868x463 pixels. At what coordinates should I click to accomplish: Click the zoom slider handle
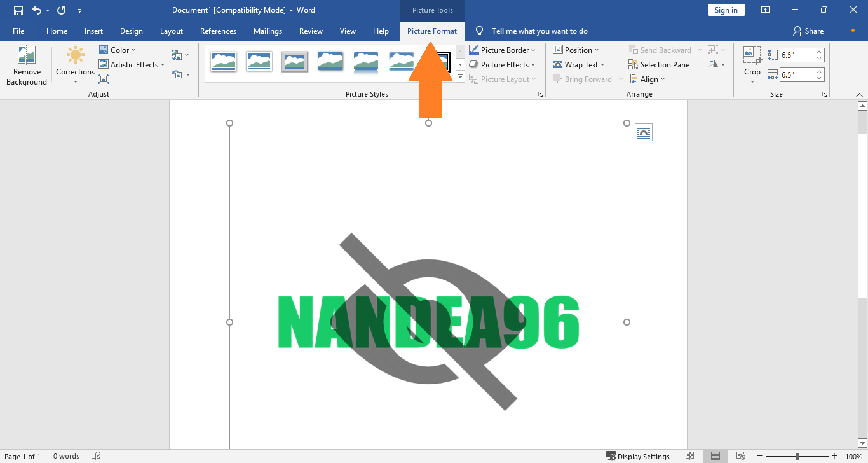click(797, 456)
